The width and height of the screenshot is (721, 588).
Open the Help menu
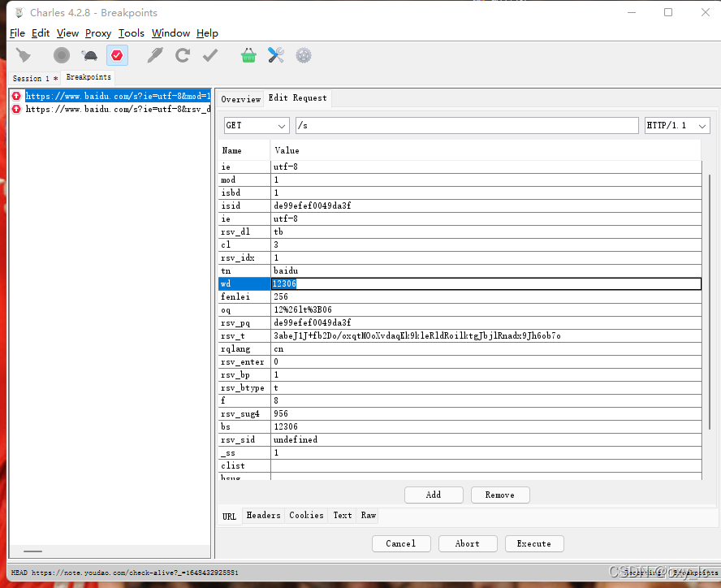coord(207,33)
